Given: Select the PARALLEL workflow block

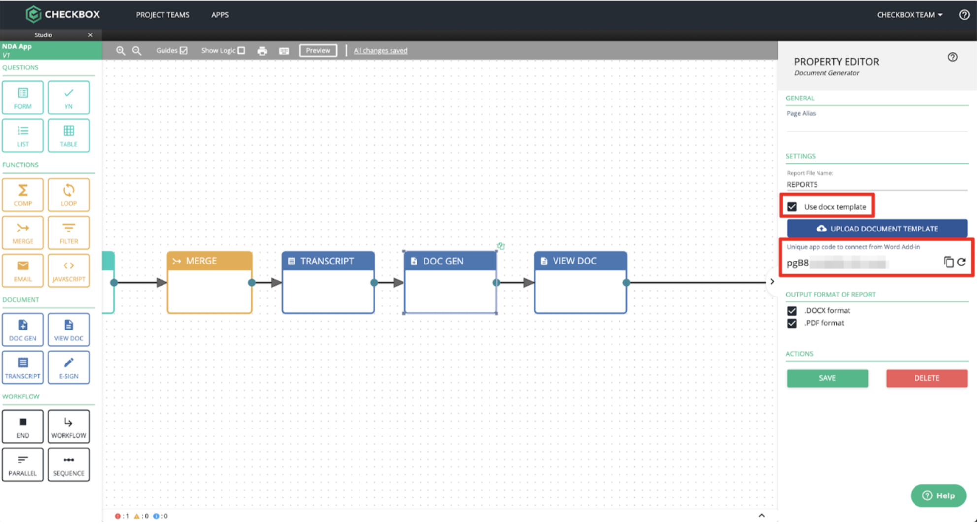Looking at the screenshot, I should [23, 464].
